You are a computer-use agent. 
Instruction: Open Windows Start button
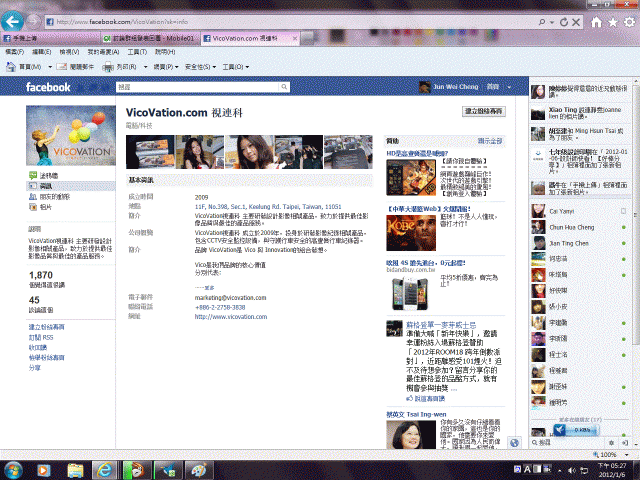[13, 470]
